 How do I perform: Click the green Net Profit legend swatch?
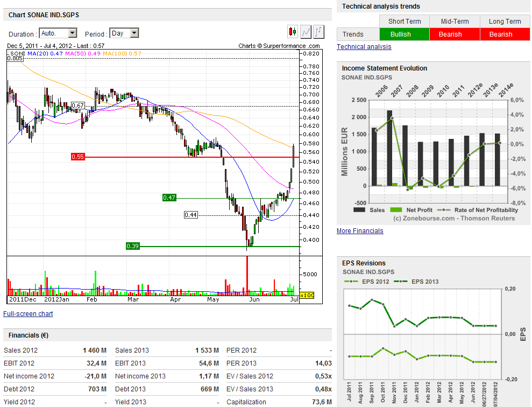[396, 210]
